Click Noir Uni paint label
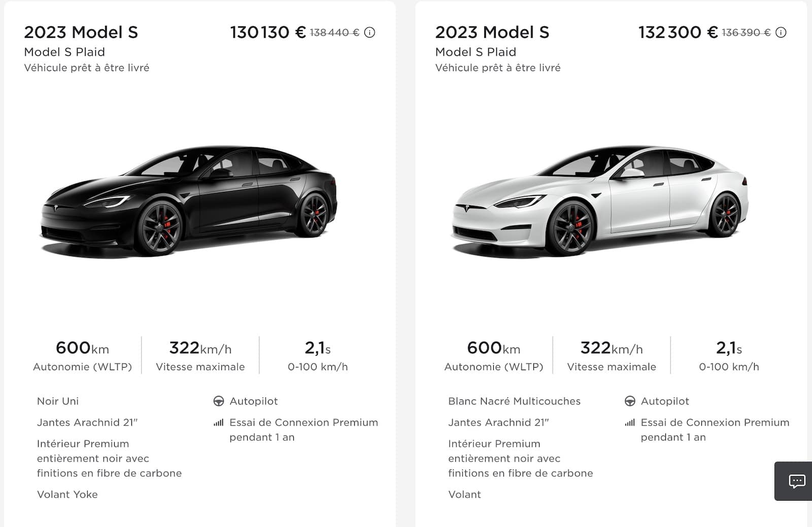Screen dimensions: 812x527 tap(58, 401)
